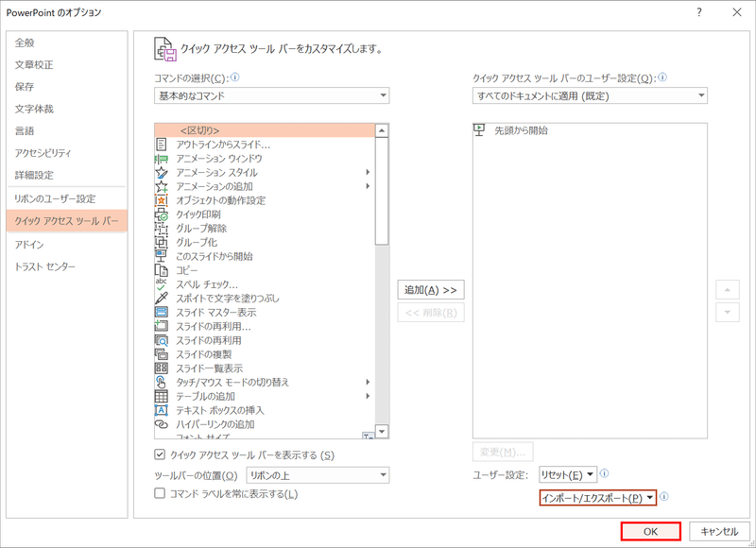Click info icon beside ユーザー設定 dropdown label

pos(662,77)
